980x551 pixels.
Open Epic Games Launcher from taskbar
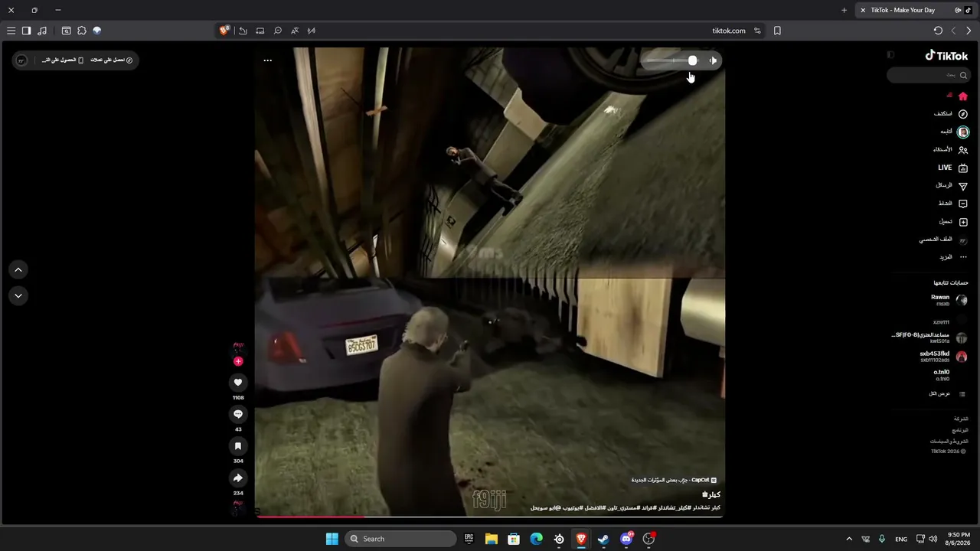tap(469, 539)
